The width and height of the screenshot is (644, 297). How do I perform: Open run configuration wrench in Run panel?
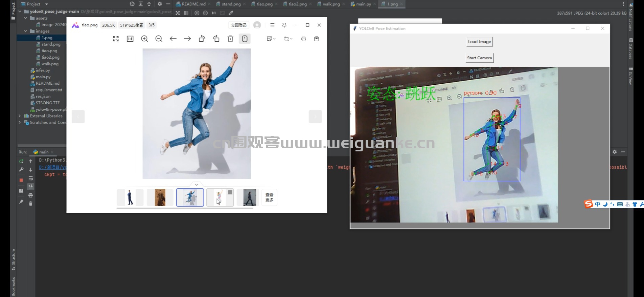tap(21, 170)
